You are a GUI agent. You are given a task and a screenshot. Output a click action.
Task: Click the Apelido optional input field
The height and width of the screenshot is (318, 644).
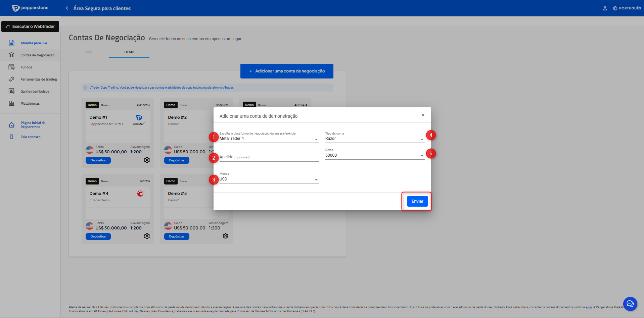269,157
